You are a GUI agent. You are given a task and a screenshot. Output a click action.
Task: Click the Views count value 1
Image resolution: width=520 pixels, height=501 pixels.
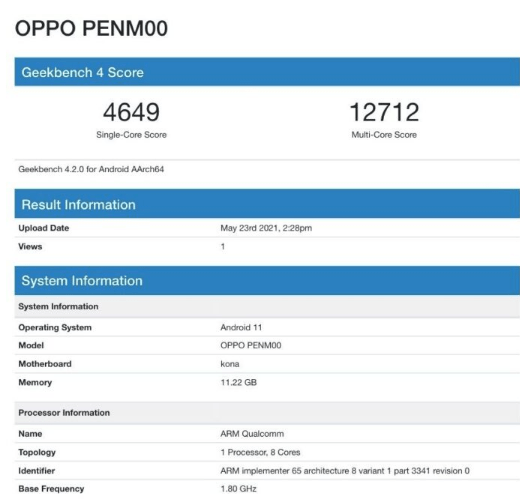click(222, 247)
